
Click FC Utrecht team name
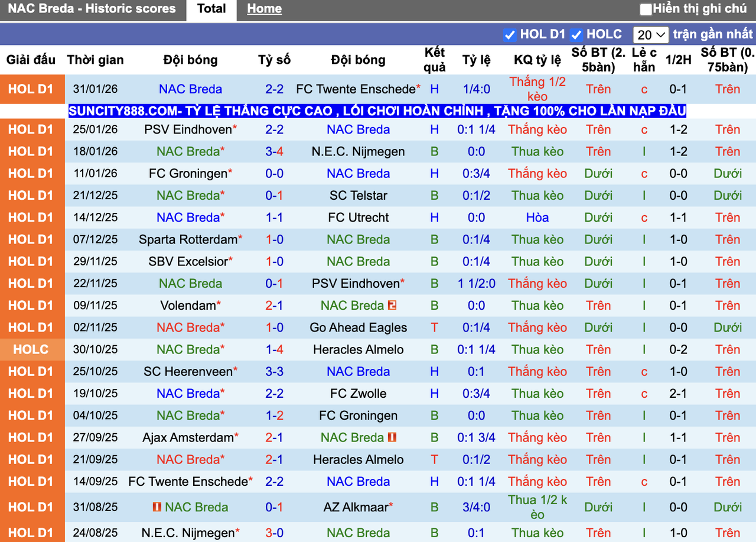[x=359, y=218]
